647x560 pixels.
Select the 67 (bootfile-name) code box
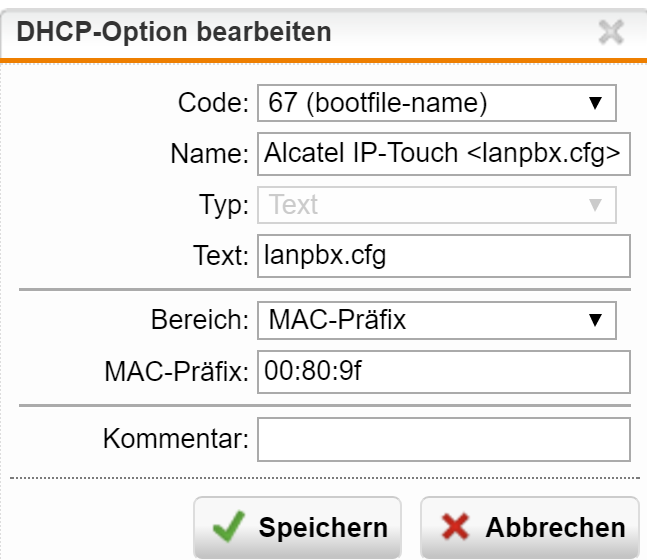coord(437,103)
